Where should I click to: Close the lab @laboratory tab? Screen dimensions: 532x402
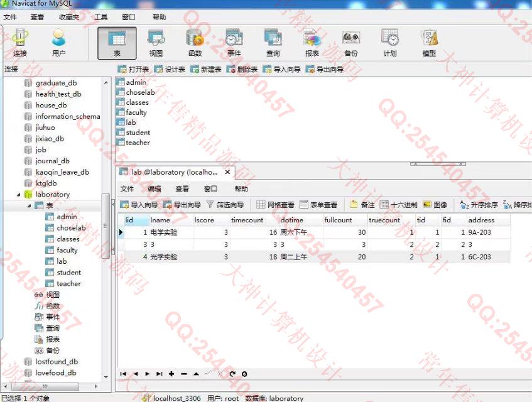(x=227, y=172)
